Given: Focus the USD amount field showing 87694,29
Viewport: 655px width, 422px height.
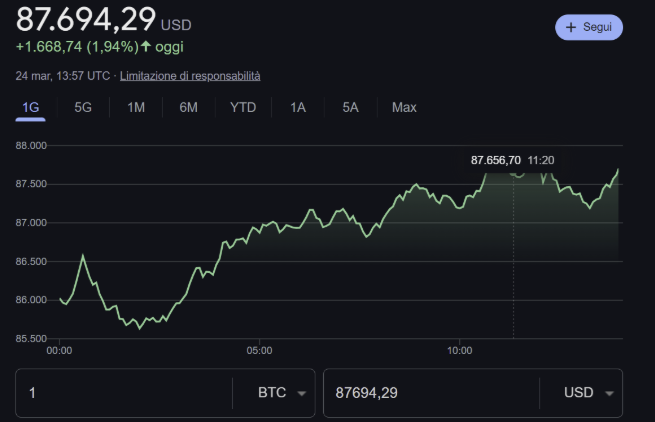Looking at the screenshot, I should pos(430,393).
